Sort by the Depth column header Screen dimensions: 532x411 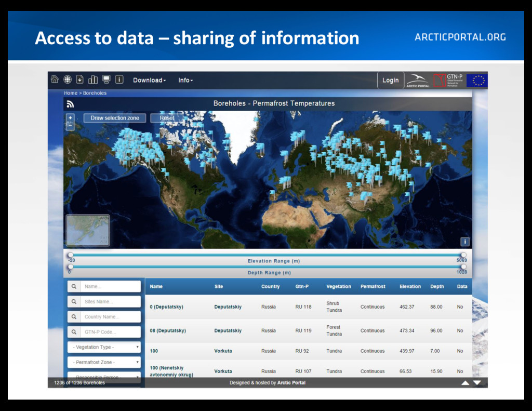pos(437,286)
